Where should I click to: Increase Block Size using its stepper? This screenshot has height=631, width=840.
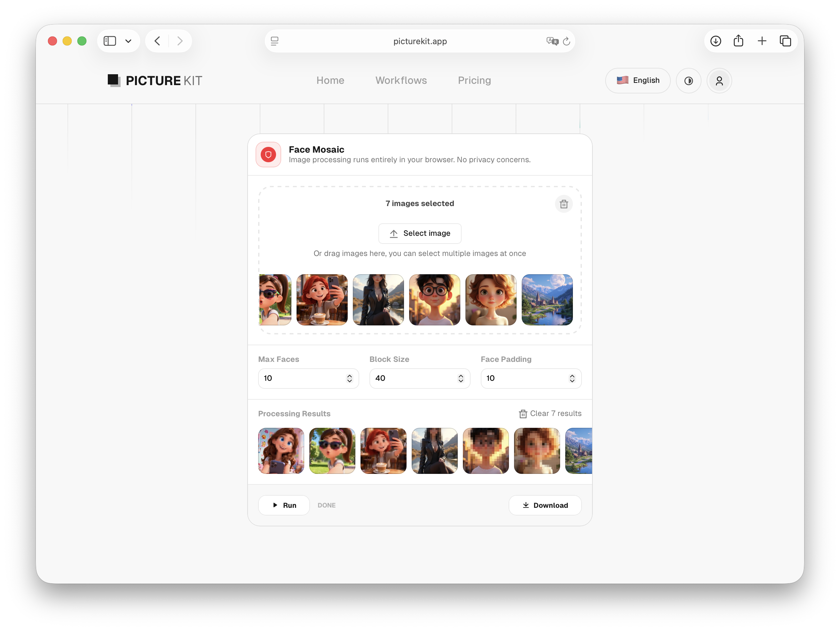coord(461,376)
